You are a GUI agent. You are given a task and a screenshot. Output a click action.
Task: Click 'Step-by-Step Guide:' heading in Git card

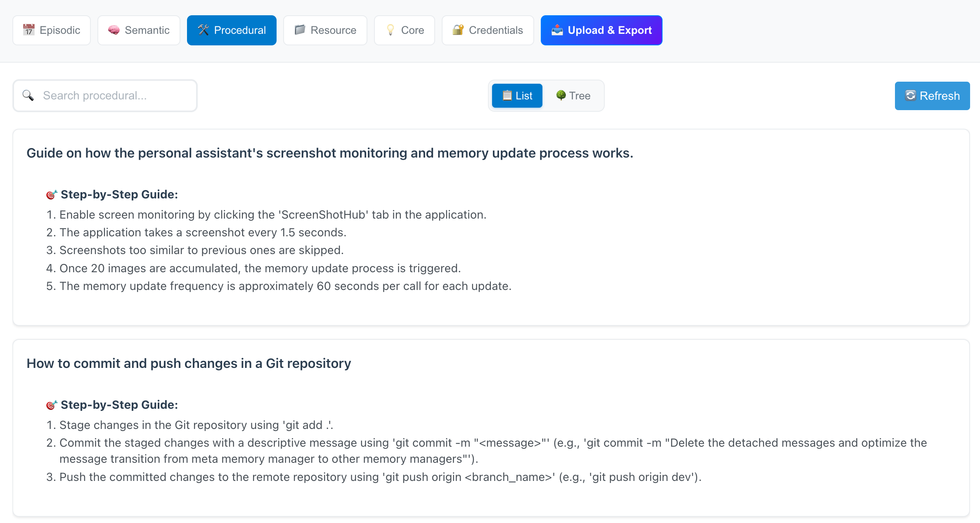pos(119,405)
